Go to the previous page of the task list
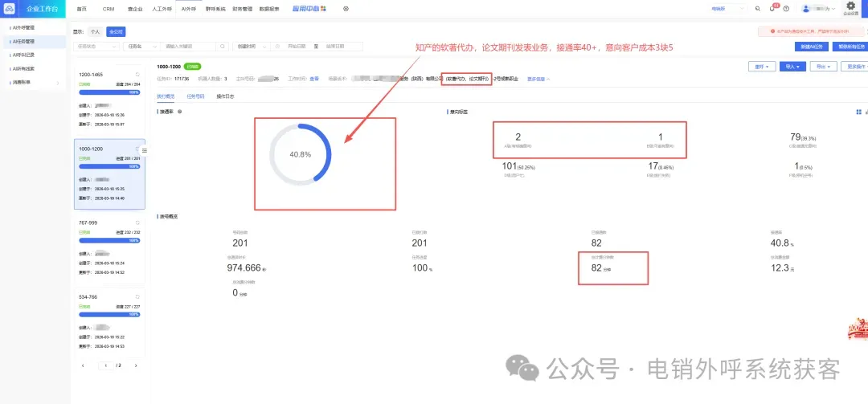The width and height of the screenshot is (868, 404). 83,365
